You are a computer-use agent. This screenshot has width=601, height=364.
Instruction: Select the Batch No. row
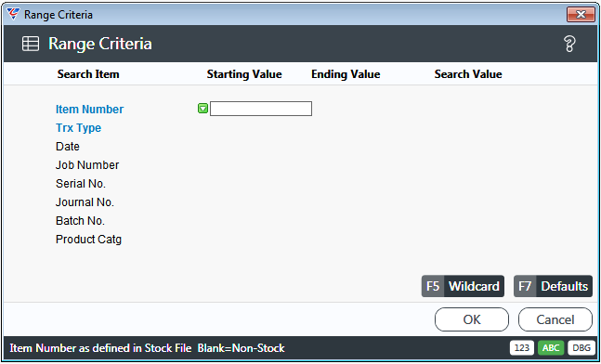80,221
